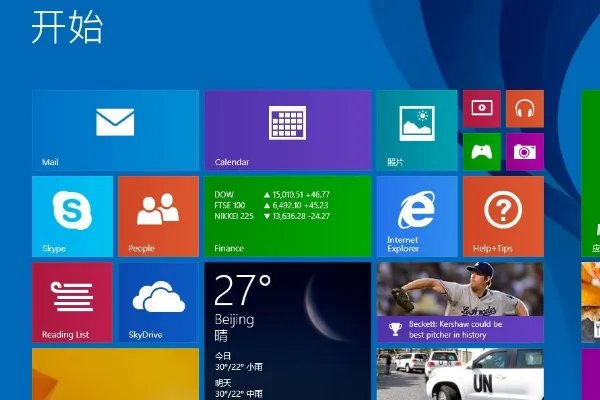Open the Calendar tile
Screen dimensions: 600x400
point(288,130)
